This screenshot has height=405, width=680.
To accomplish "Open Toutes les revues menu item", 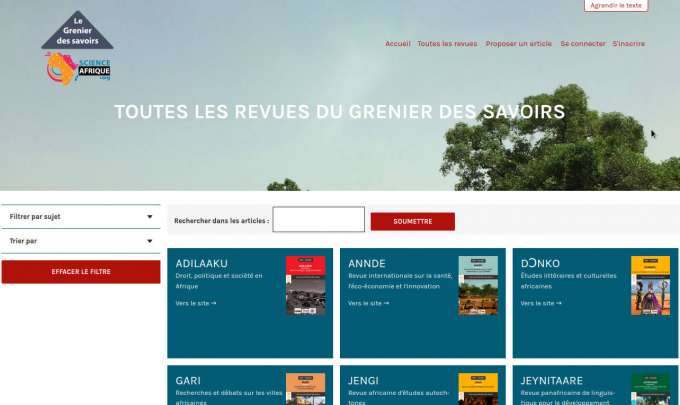I will pyautogui.click(x=447, y=43).
